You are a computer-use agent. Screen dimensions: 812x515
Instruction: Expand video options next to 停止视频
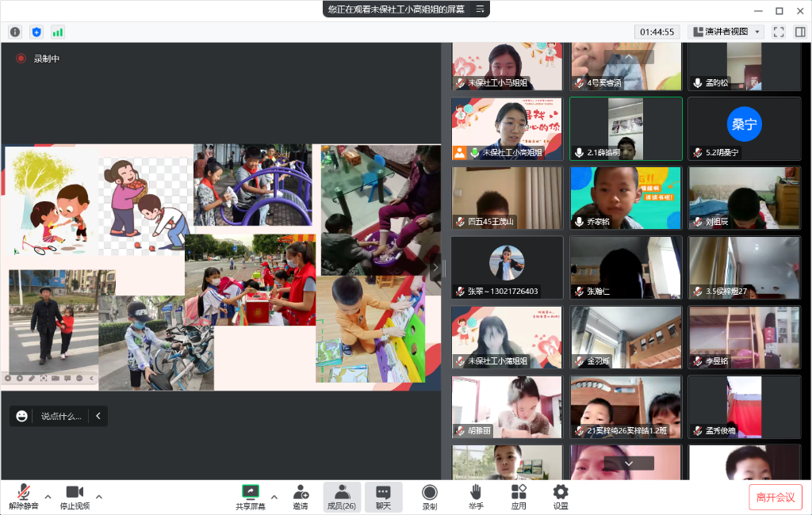coord(99,497)
